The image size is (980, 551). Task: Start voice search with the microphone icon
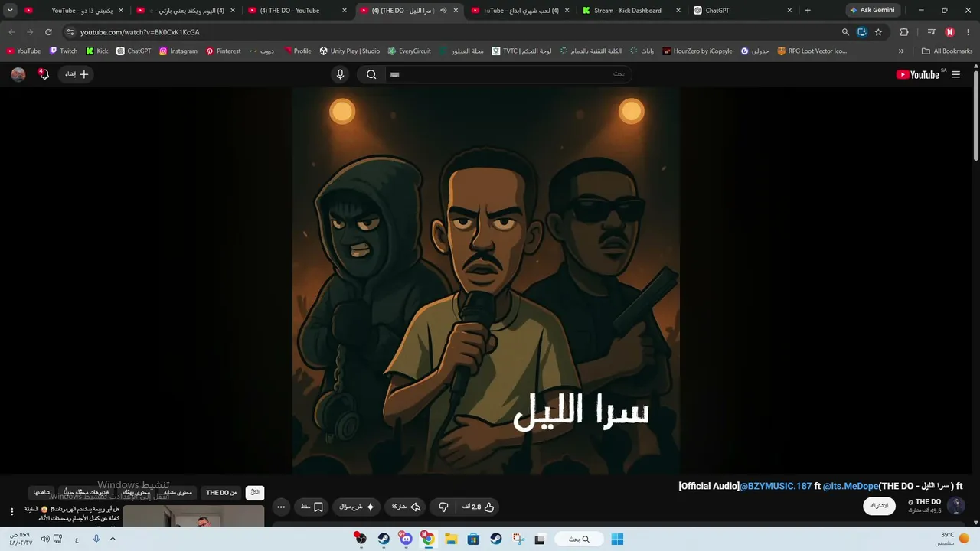341,74
